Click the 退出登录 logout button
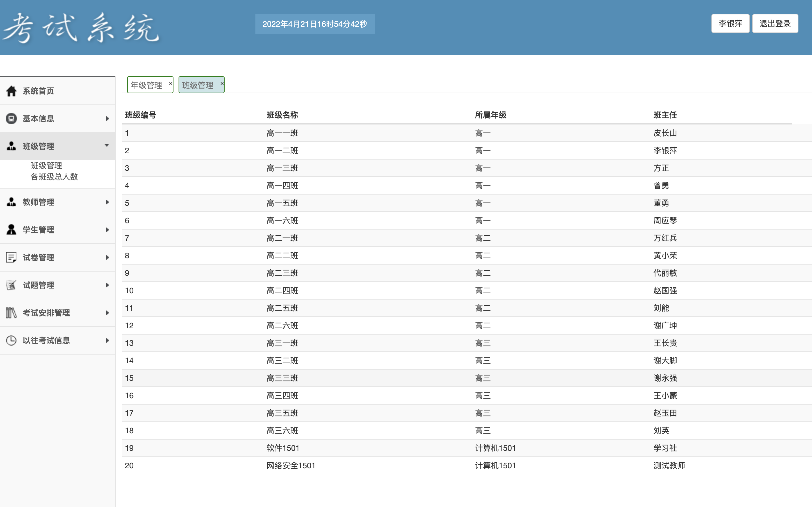Viewport: 812px width, 507px height. click(x=775, y=23)
